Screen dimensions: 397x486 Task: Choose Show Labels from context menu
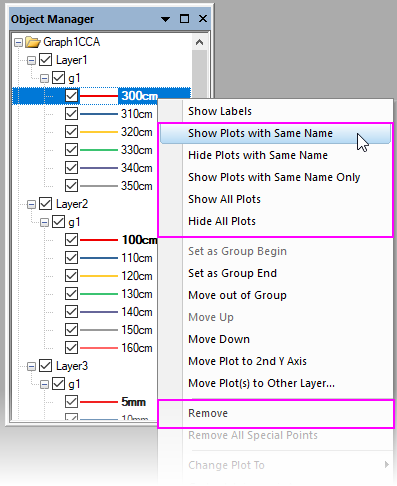[220, 111]
